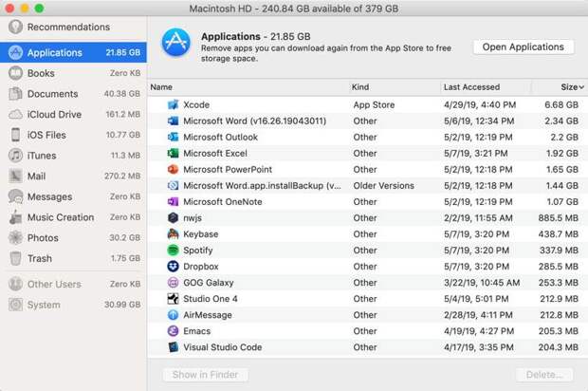Click the Open Applications button
Image resolution: width=588 pixels, height=391 pixels.
pyautogui.click(x=524, y=47)
